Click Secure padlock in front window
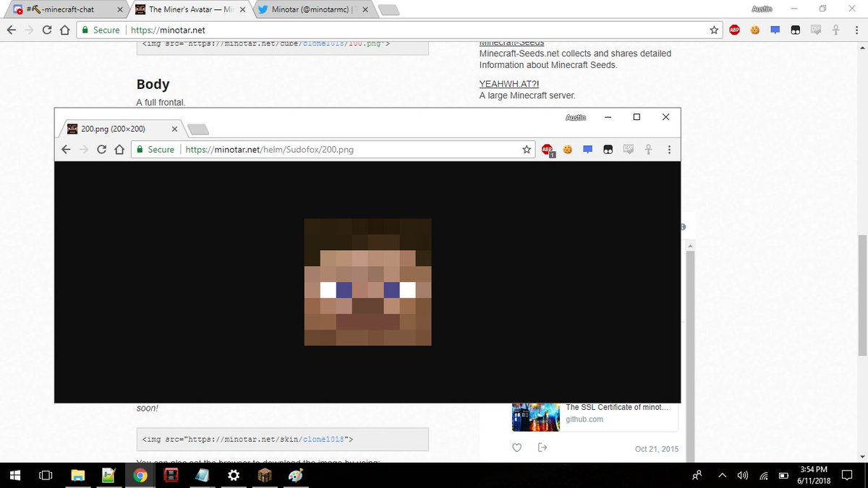 pos(142,150)
